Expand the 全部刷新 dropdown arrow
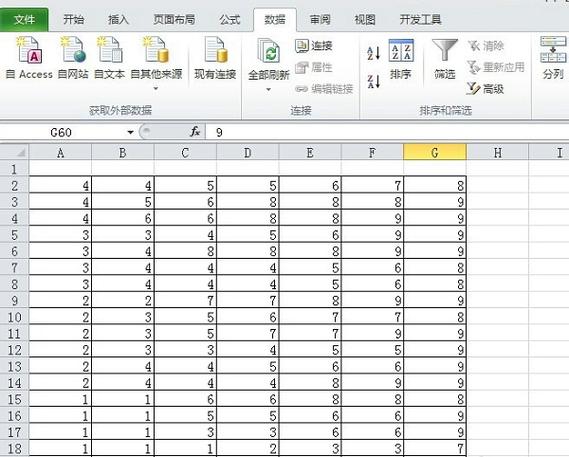This screenshot has height=457, width=569. [269, 89]
